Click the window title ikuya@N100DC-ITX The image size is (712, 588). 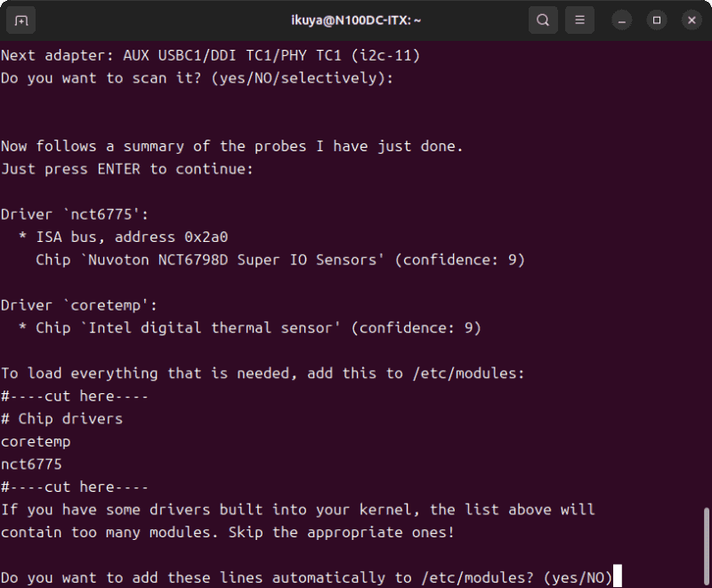(x=355, y=20)
